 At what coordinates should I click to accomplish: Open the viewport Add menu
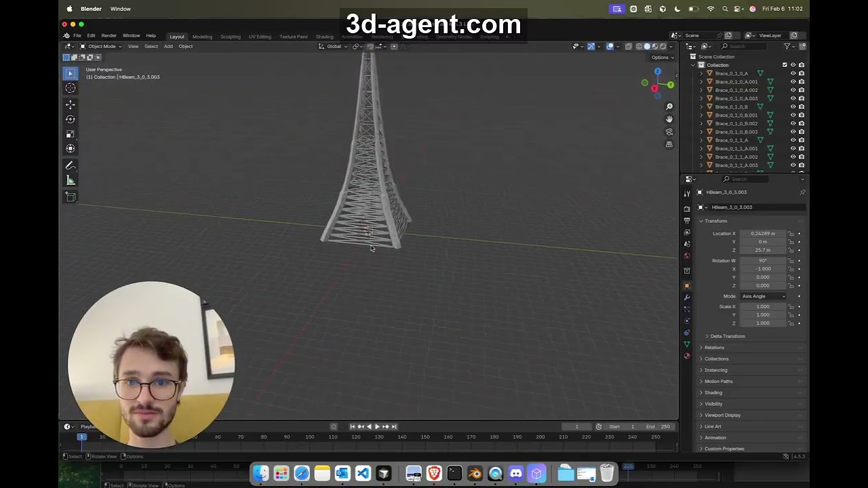pos(168,46)
